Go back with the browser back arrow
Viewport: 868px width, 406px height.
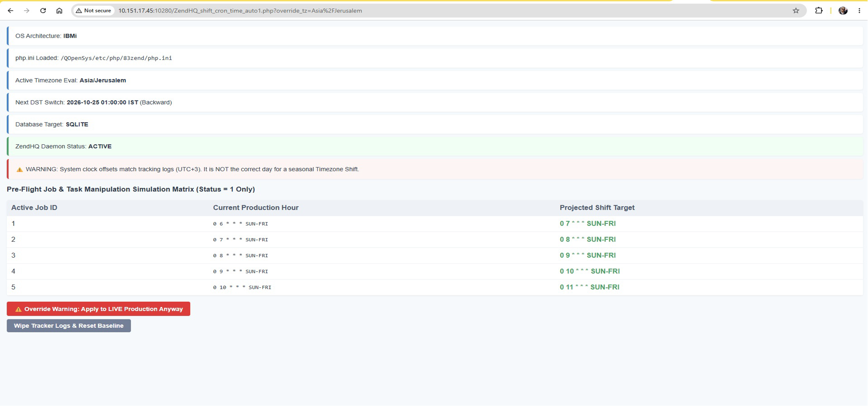click(11, 11)
